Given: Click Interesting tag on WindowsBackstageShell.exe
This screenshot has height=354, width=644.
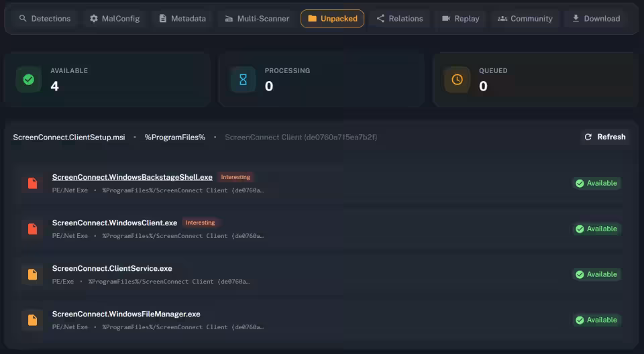Looking at the screenshot, I should [x=235, y=177].
